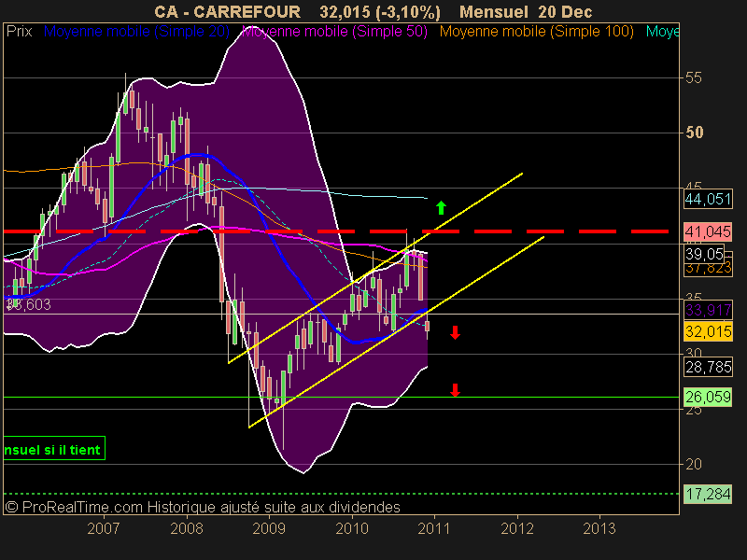Screen dimensions: 747x560
Task: Select the red down arrow beside 32,015 level
Action: click(x=455, y=332)
